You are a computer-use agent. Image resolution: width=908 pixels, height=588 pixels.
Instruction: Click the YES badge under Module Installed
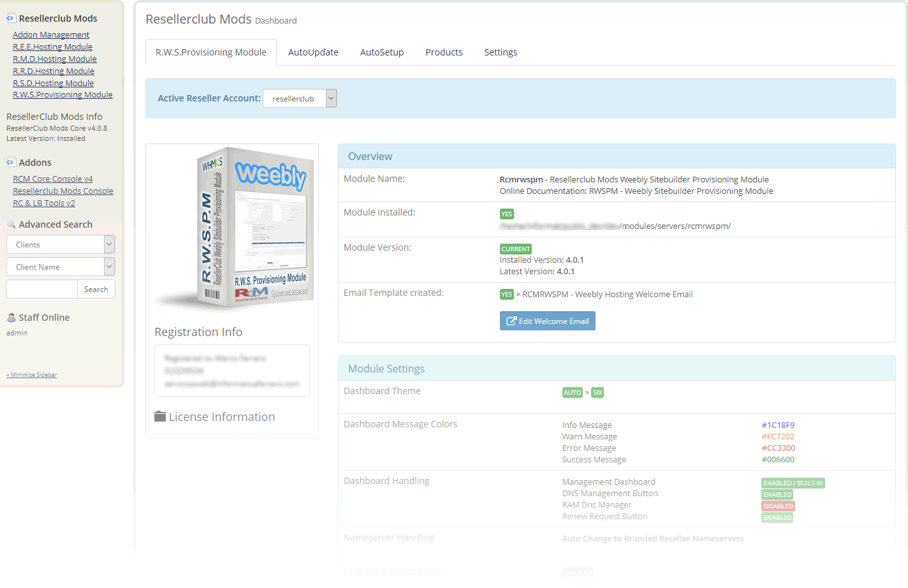(507, 214)
